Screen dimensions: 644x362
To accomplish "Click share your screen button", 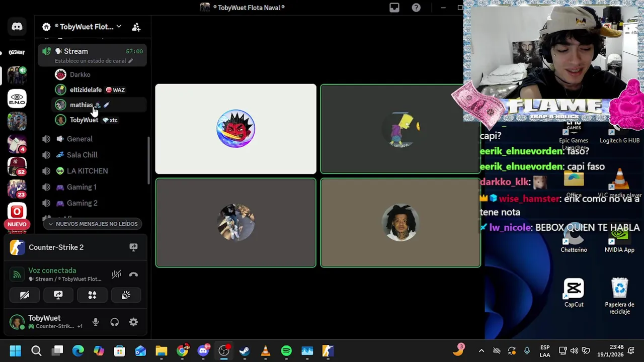I will [58, 295].
